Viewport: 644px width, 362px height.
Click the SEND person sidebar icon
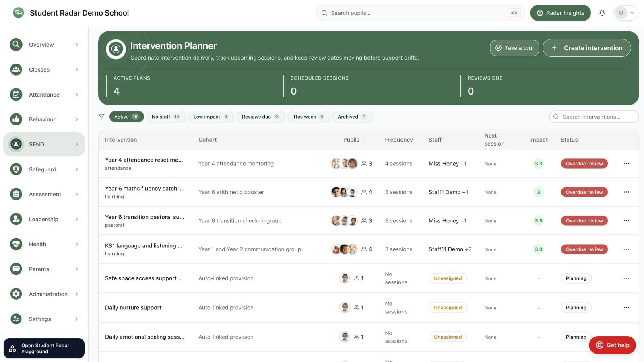(x=16, y=144)
